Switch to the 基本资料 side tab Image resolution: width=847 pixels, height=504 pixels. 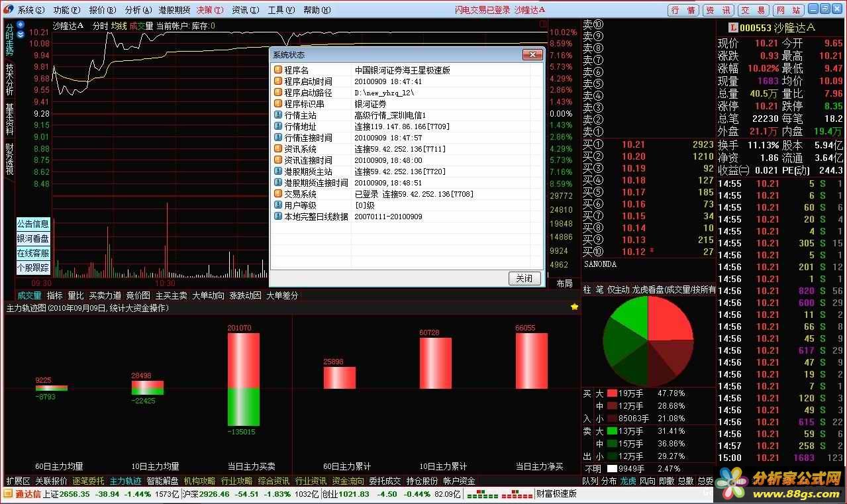[x=9, y=119]
